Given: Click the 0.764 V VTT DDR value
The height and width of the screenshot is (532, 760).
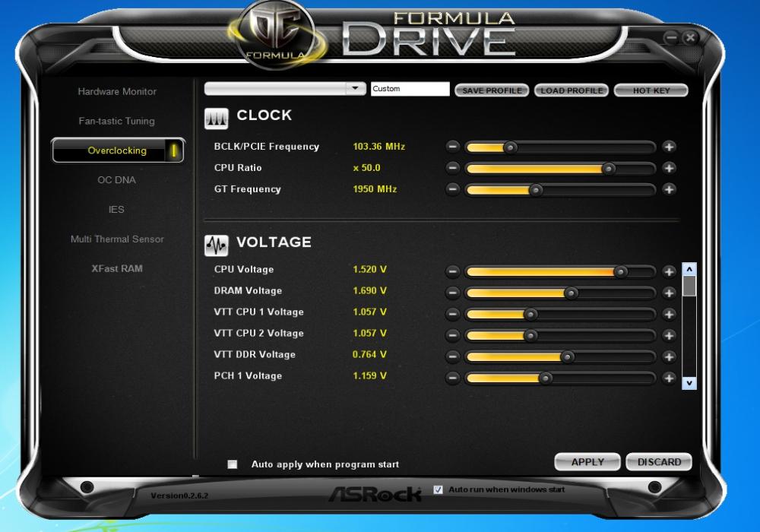Looking at the screenshot, I should (369, 355).
